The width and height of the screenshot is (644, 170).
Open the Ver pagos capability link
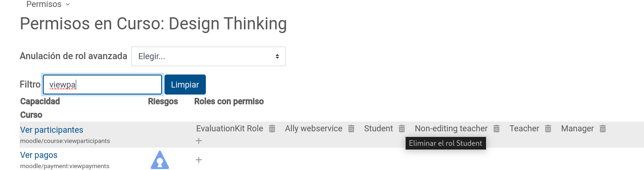tap(39, 155)
